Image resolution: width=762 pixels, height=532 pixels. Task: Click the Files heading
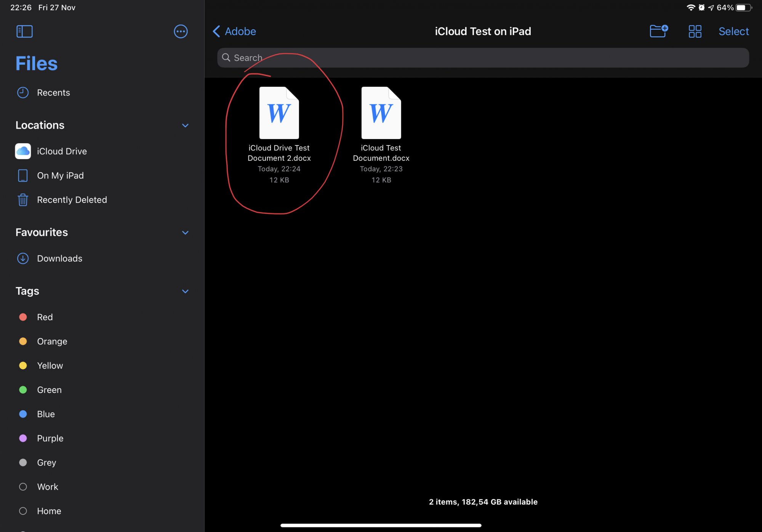[x=37, y=64]
